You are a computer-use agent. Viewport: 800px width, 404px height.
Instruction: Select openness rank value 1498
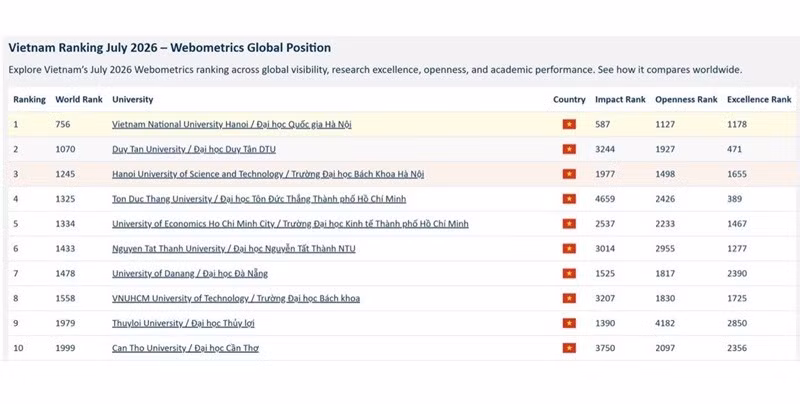665,174
